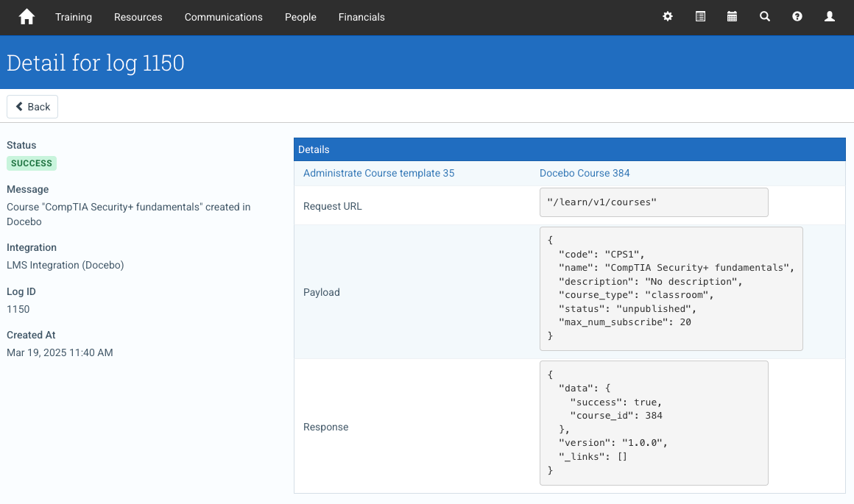Screen dimensions: 854x504
Task: Click the 'Mar 19, 2025 11:40 AM' timestamp
Action: point(60,352)
